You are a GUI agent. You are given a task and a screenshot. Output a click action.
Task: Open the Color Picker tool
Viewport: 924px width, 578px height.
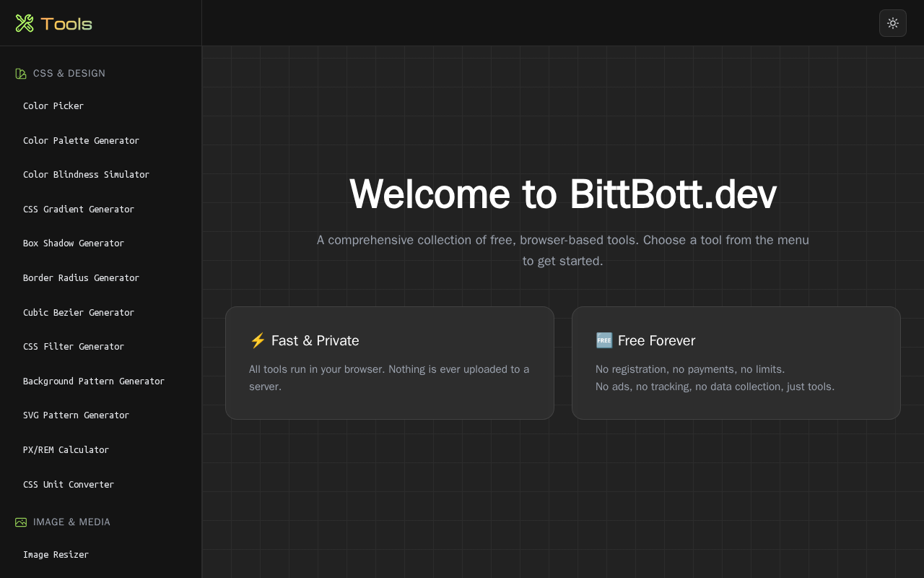(x=53, y=106)
